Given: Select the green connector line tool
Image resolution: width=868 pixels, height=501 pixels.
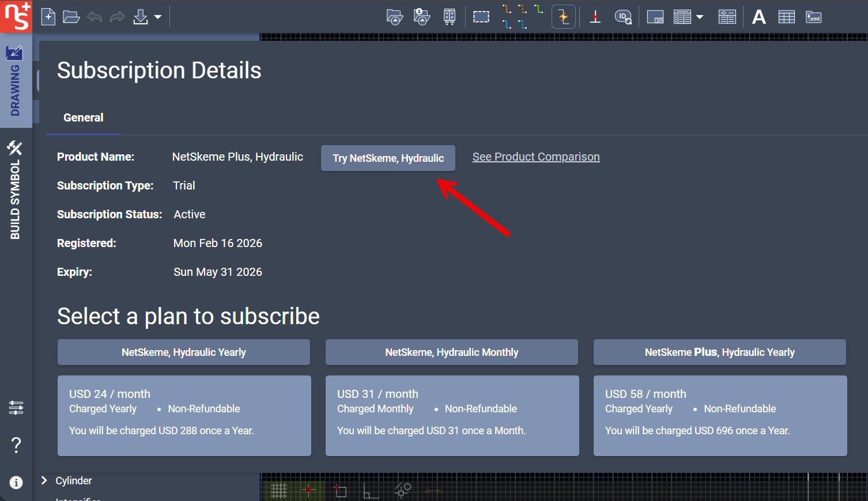Looking at the screenshot, I should pyautogui.click(x=538, y=9).
